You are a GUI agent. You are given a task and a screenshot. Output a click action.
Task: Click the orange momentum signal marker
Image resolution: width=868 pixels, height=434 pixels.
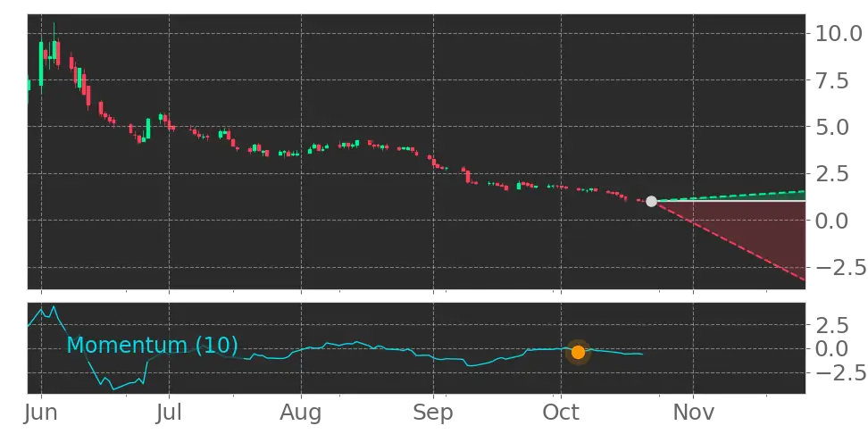pyautogui.click(x=578, y=352)
